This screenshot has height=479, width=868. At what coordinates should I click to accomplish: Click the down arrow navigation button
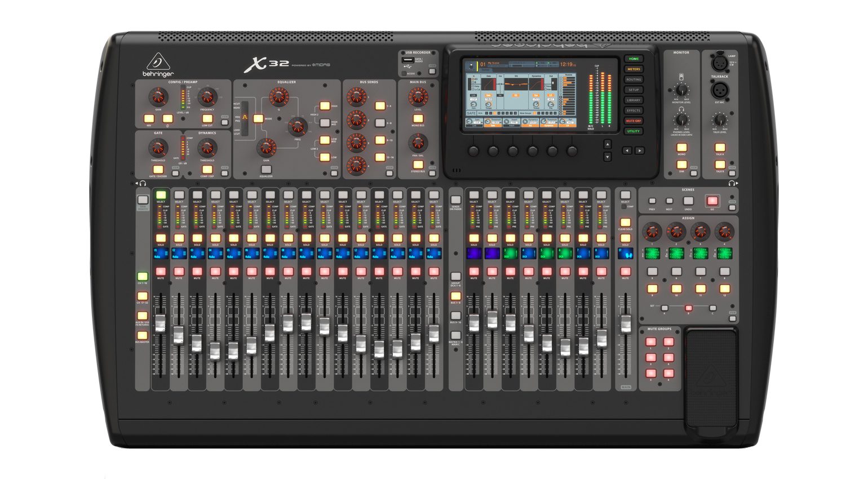tap(608, 157)
